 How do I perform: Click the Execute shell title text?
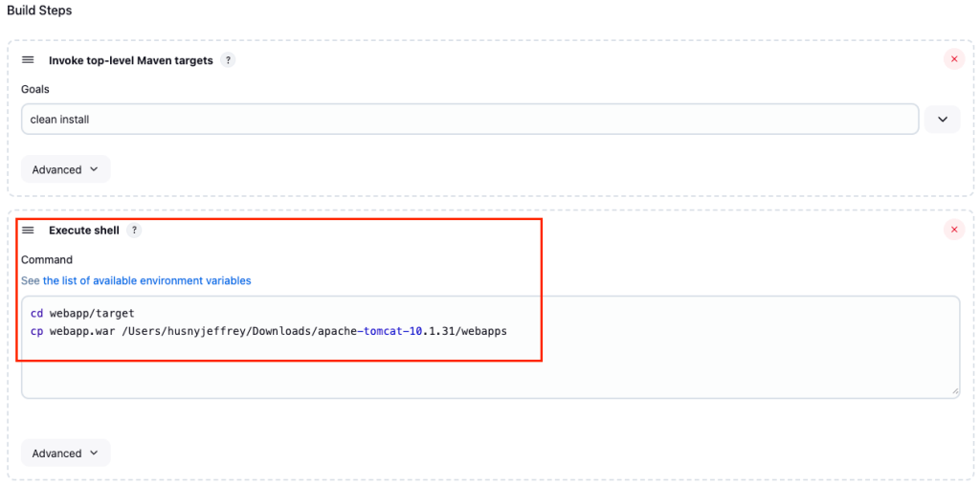(84, 231)
